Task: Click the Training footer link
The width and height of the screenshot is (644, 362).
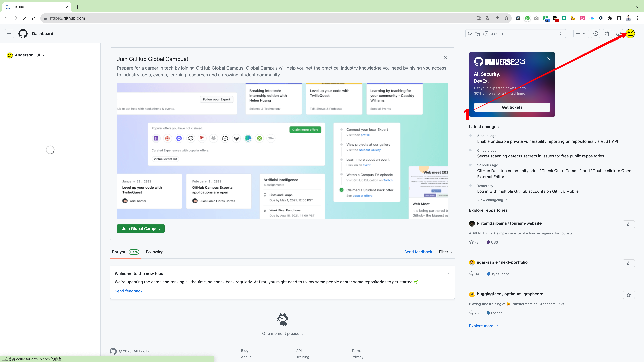Action: click(303, 357)
